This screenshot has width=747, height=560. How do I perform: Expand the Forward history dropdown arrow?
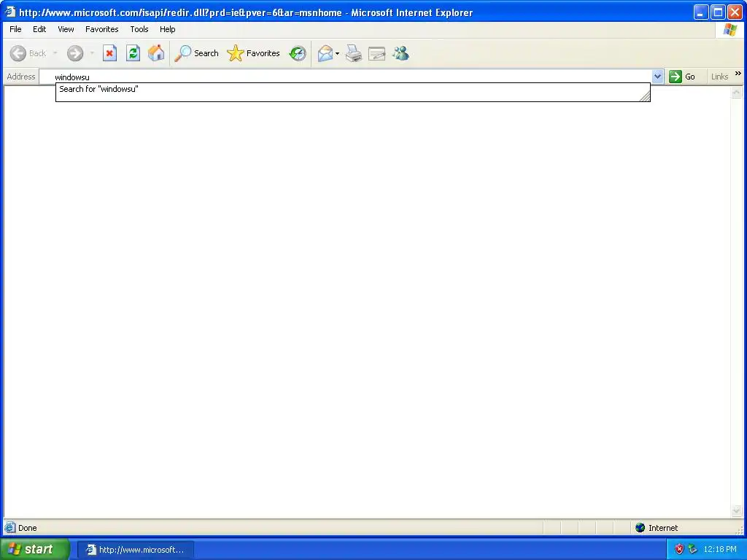point(92,53)
